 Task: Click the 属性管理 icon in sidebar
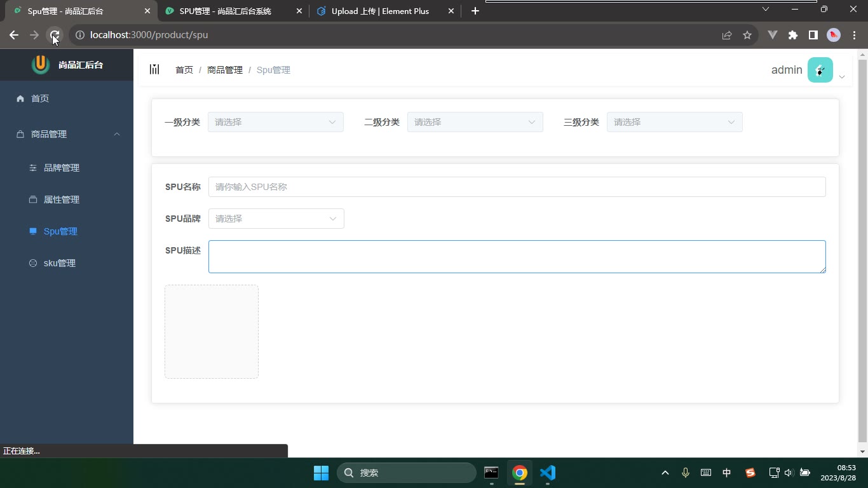(x=33, y=200)
